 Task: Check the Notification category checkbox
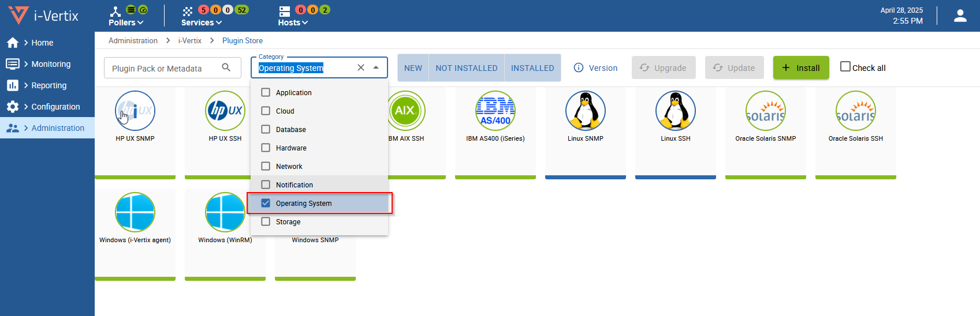[x=266, y=185]
